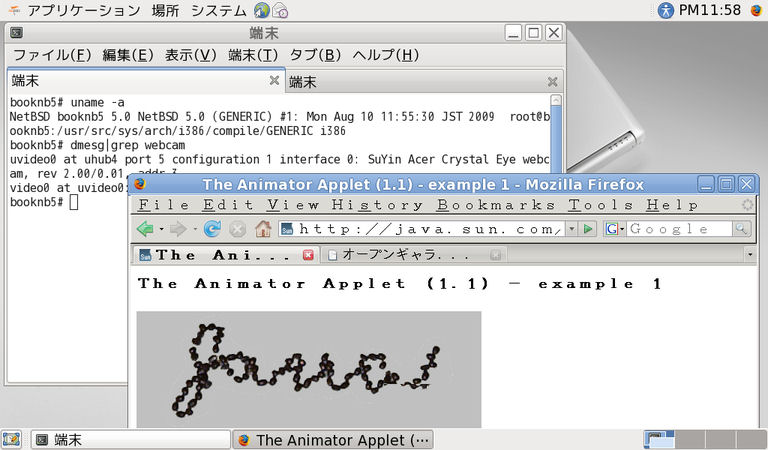Click the Sun site icon in the URL bar
Viewport: 768px width, 450px height.
[x=287, y=229]
